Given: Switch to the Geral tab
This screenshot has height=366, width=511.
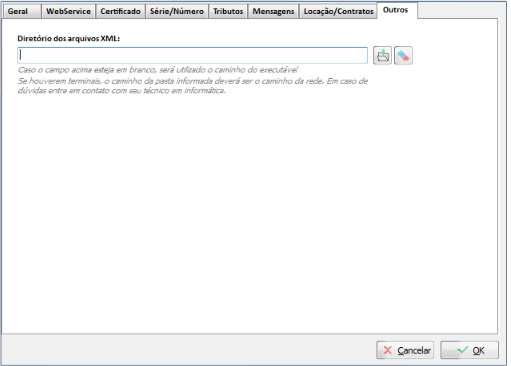Looking at the screenshot, I should [x=22, y=11].
